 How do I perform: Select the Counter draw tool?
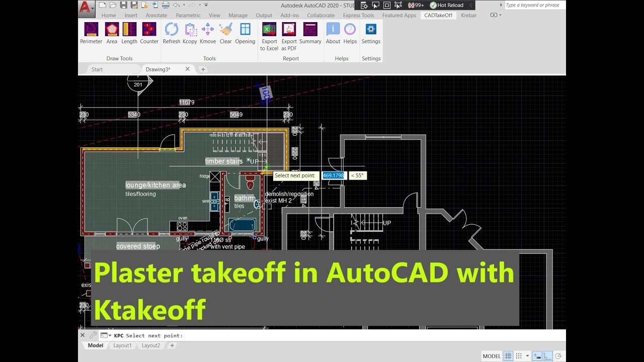click(x=149, y=34)
